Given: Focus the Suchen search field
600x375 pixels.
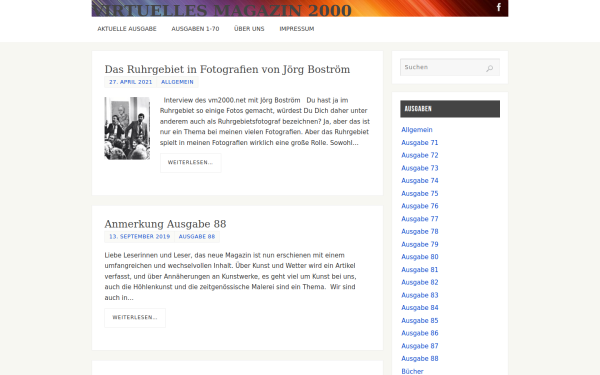Looking at the screenshot, I should tap(450, 67).
